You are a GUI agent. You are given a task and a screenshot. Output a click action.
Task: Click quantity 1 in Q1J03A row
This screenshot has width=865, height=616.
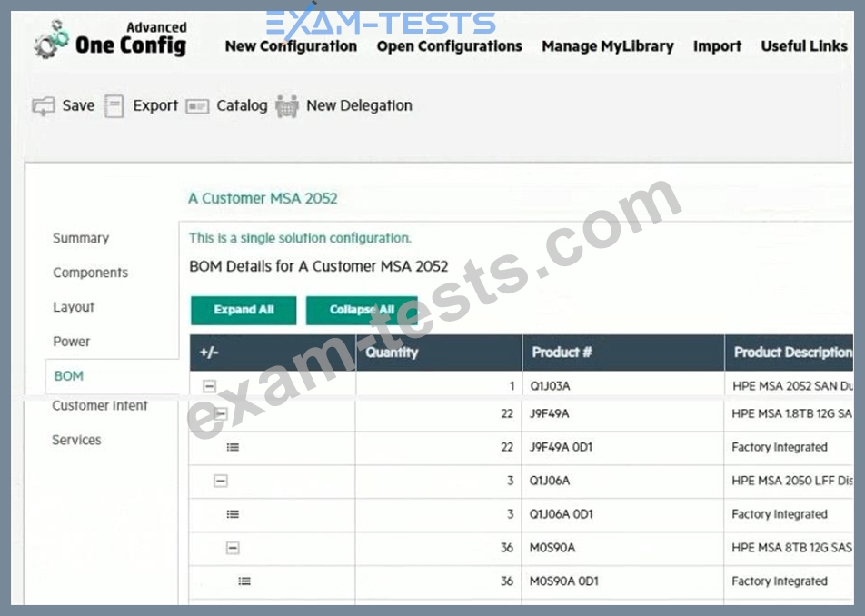click(x=512, y=386)
